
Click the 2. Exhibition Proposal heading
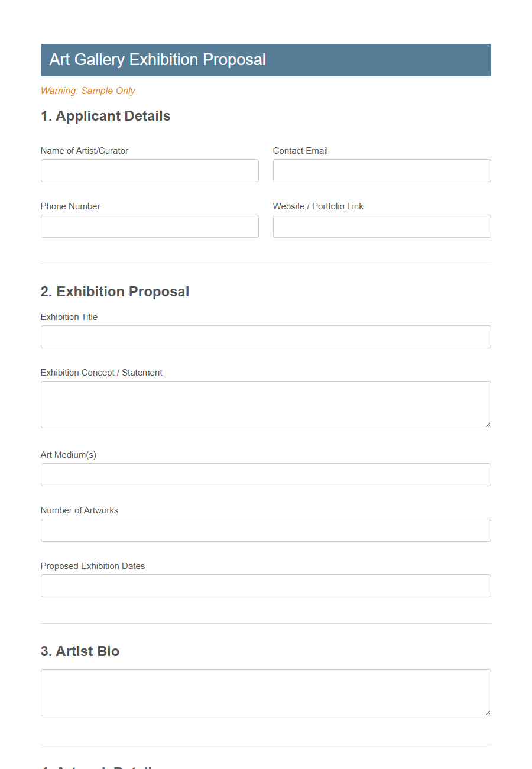[x=115, y=292]
